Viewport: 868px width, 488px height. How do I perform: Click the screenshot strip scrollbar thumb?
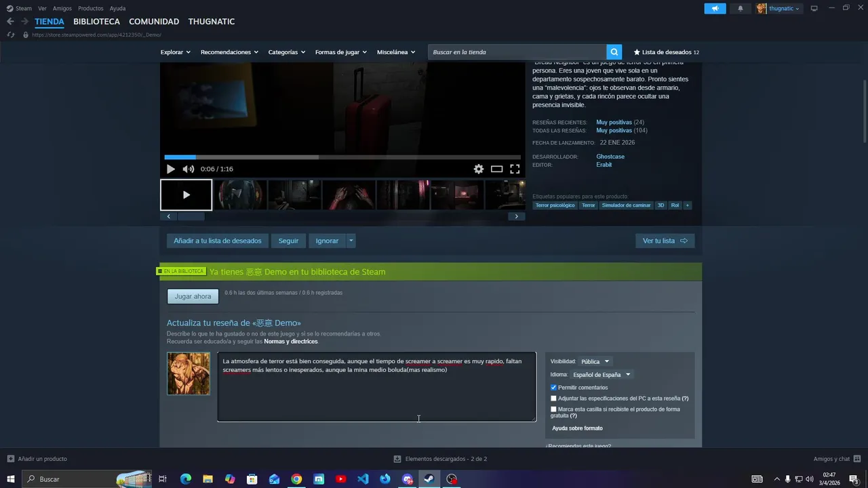point(191,216)
